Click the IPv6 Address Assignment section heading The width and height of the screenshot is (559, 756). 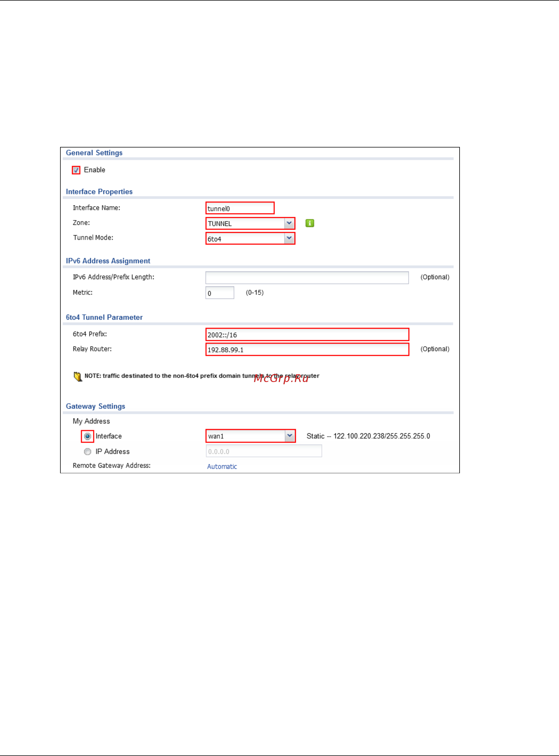108,261
